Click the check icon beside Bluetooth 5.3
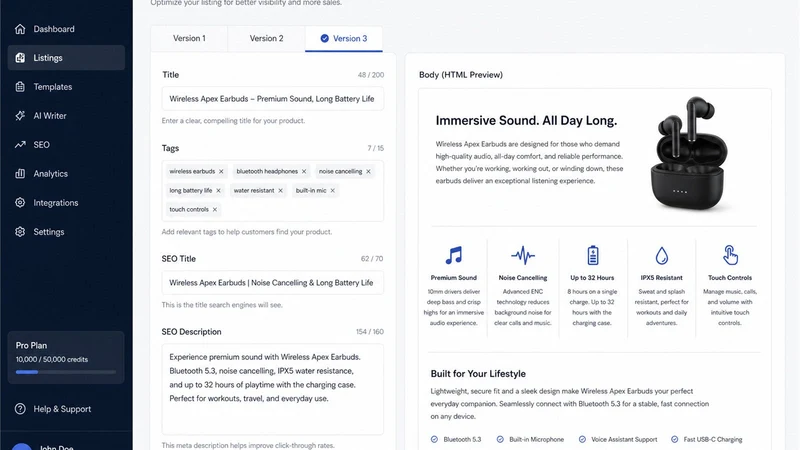Screen dimensions: 800x450 tap(434, 439)
